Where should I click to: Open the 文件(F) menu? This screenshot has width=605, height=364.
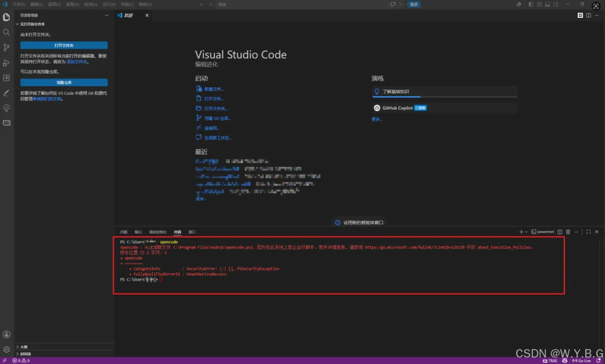pos(18,4)
